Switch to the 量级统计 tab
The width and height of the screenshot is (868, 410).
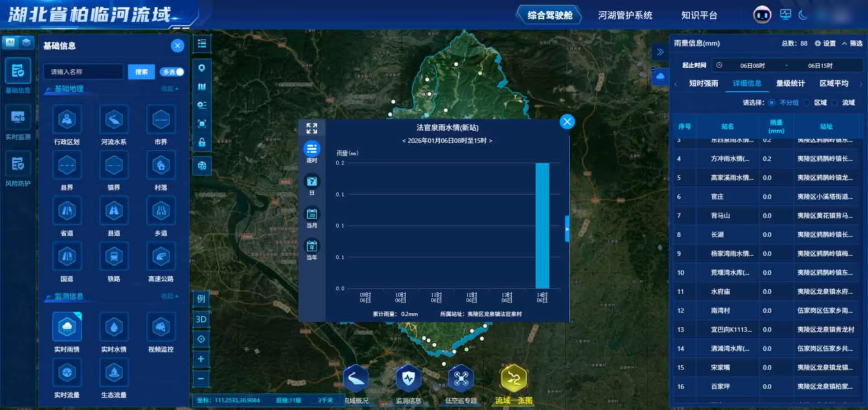790,84
